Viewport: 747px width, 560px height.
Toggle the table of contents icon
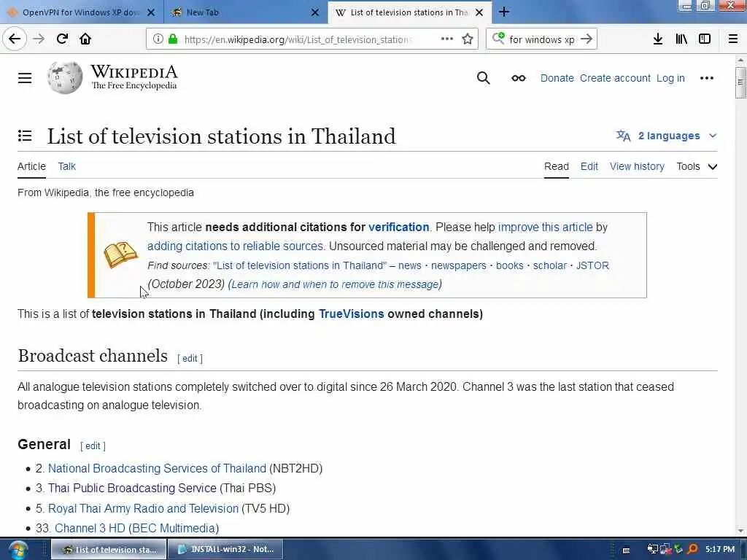[25, 136]
